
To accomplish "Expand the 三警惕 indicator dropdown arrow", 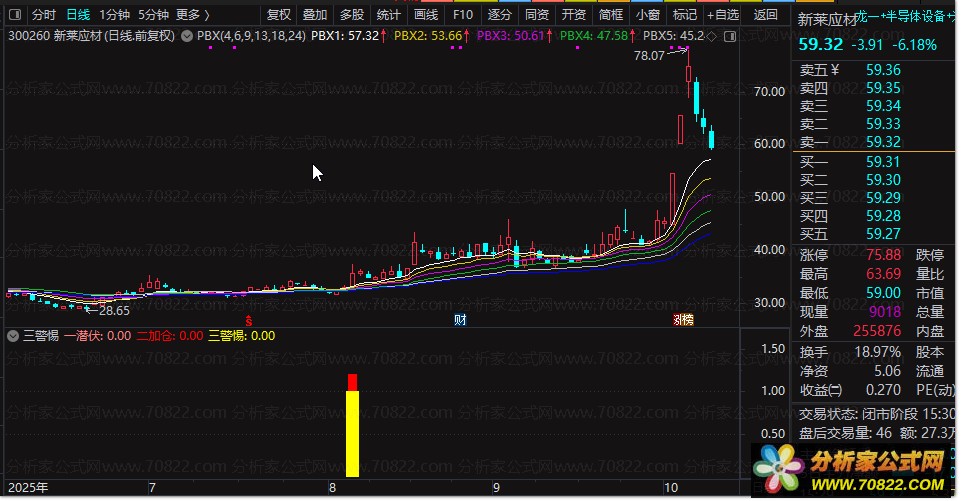I will click(12, 335).
